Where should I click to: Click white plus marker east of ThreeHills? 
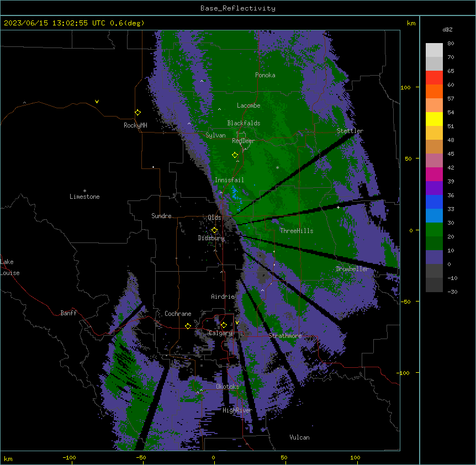[x=338, y=207]
